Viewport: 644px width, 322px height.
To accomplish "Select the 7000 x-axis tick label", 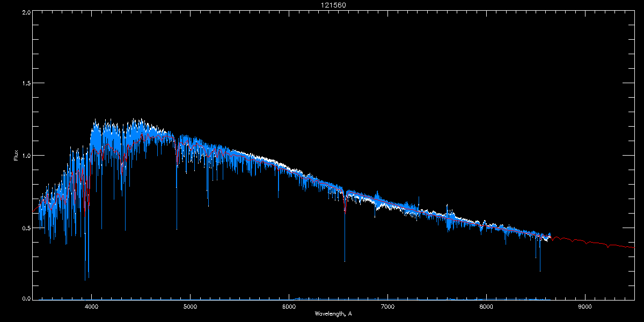I will [387, 307].
